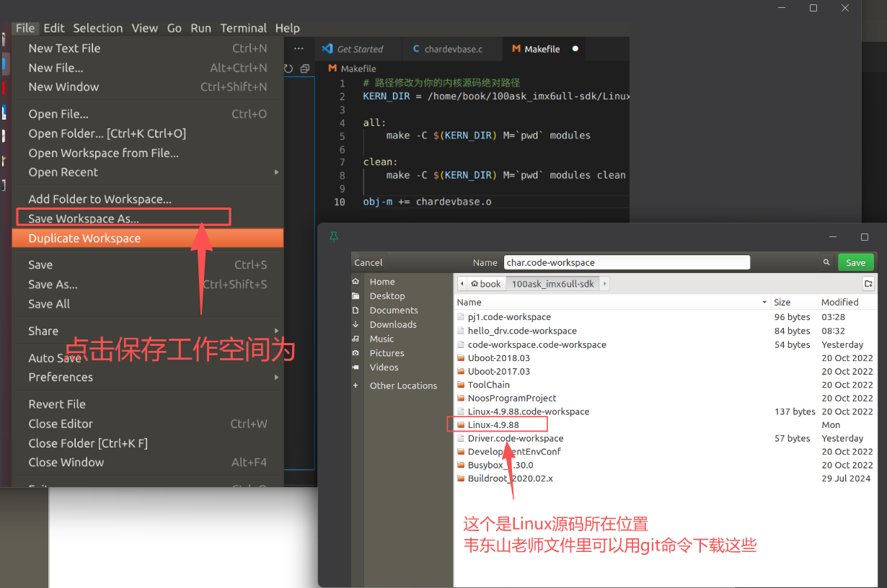Open the Terminal menu
The height and width of the screenshot is (588, 887).
tap(244, 28)
